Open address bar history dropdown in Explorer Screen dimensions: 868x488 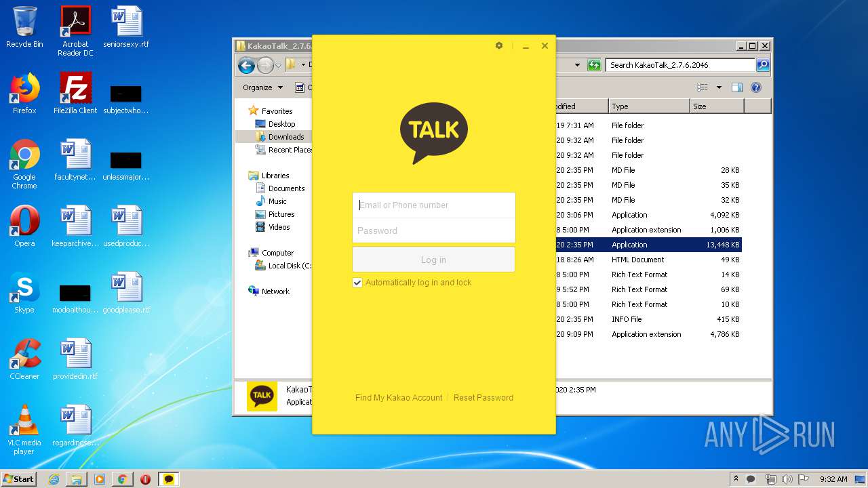tap(577, 65)
